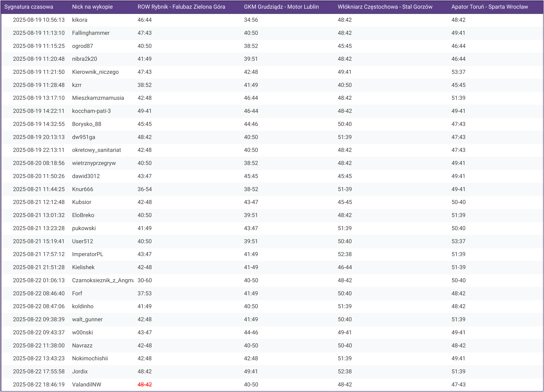This screenshot has width=544, height=392.
Task: Click GKM Grudziądz - Motor Lublin header
Action: [281, 7]
